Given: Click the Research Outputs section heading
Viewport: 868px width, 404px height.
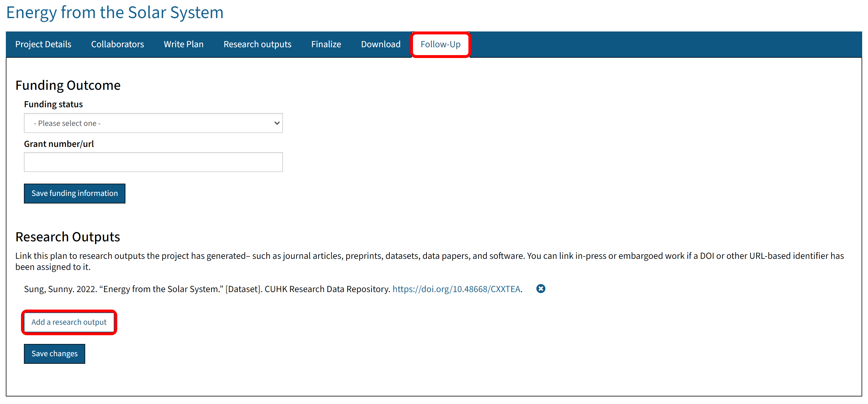Looking at the screenshot, I should (67, 237).
